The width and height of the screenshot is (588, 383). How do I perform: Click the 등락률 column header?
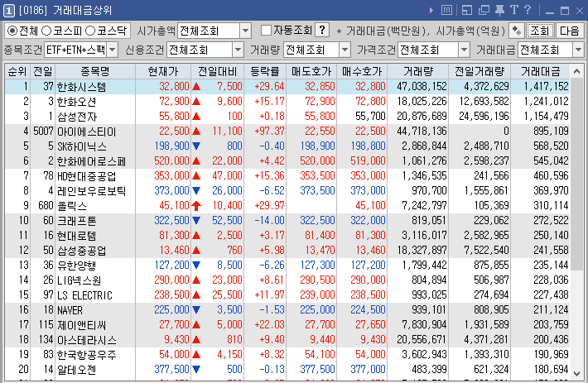coord(265,71)
